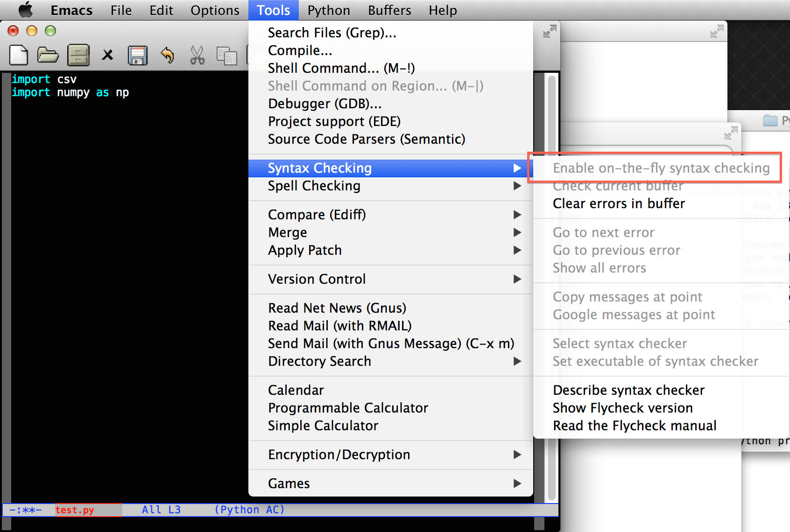Click the All L3 position indicator
790x532 pixels.
(161, 510)
